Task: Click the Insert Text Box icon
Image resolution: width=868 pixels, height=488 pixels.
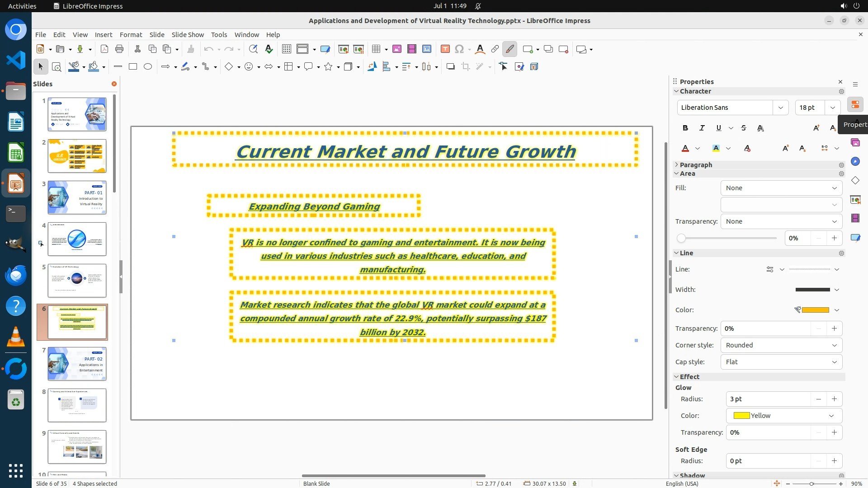Action: 445,49
